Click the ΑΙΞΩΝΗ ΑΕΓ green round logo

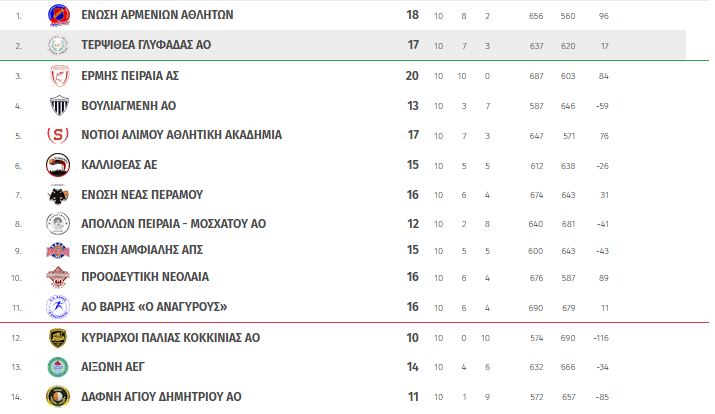[x=58, y=367]
